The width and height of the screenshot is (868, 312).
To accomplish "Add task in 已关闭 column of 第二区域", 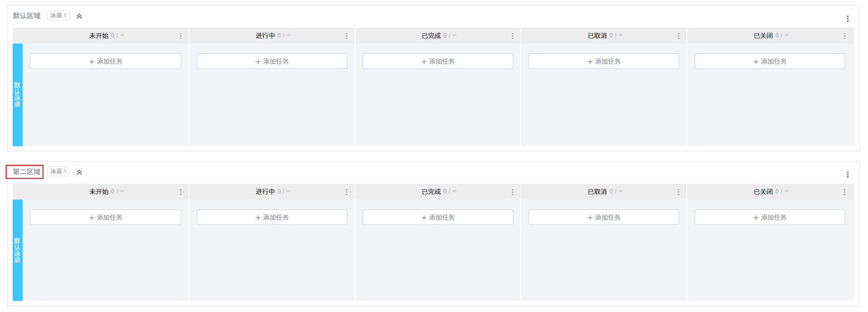I will (769, 217).
